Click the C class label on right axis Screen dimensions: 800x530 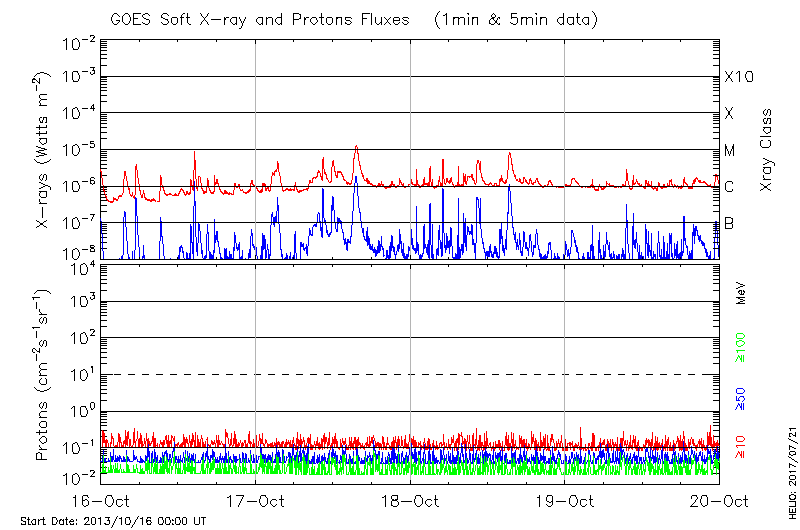(x=729, y=187)
